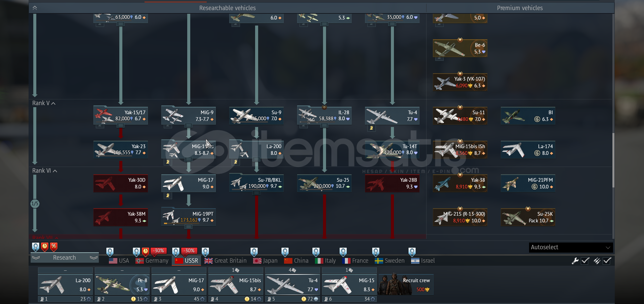Click the lightbulb marker above Israel
This screenshot has height=304, width=644.
tap(412, 252)
